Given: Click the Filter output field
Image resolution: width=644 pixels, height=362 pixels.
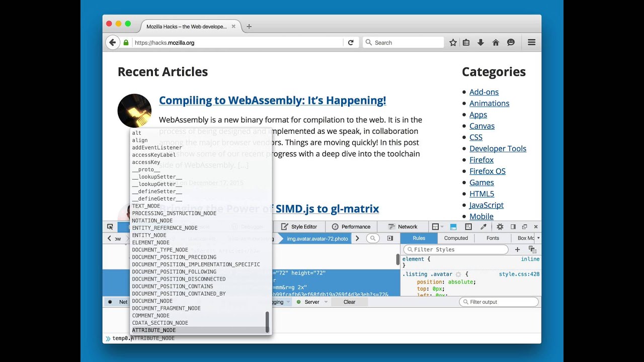Looking at the screenshot, I should pyautogui.click(x=499, y=302).
